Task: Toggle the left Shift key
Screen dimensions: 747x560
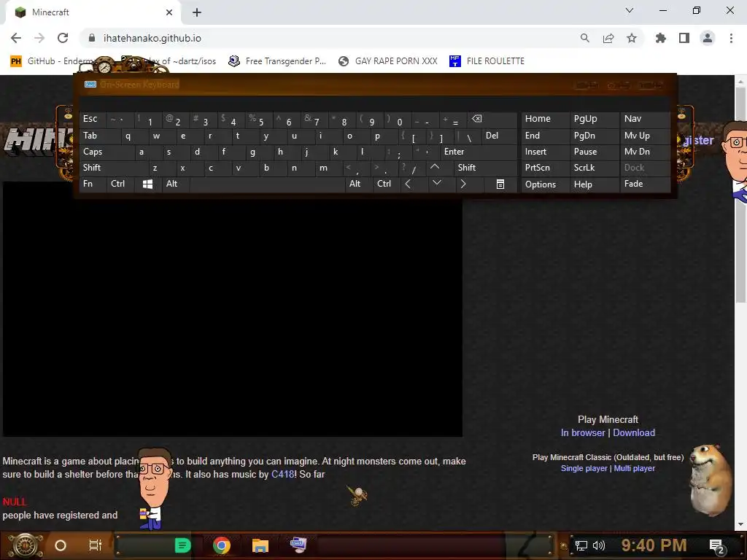Action: coord(113,168)
